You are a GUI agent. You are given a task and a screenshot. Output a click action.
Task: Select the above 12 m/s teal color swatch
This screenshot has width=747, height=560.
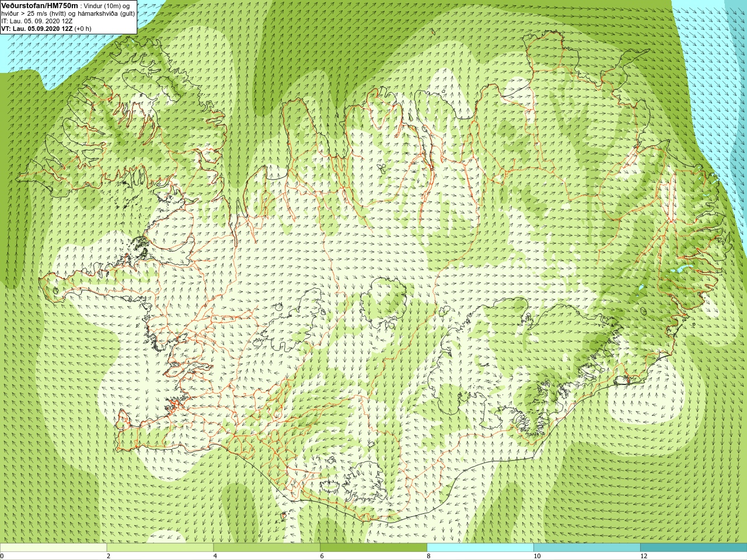point(693,548)
